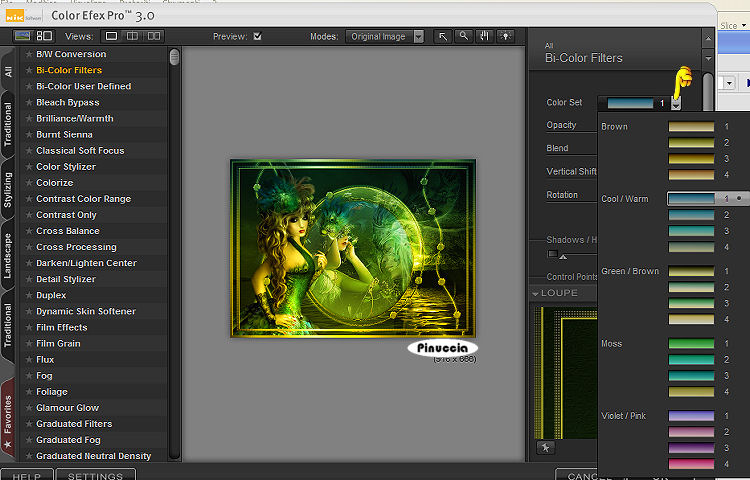The height and width of the screenshot is (480, 750).
Task: Select the Stylizing filter tab
Action: click(9, 189)
